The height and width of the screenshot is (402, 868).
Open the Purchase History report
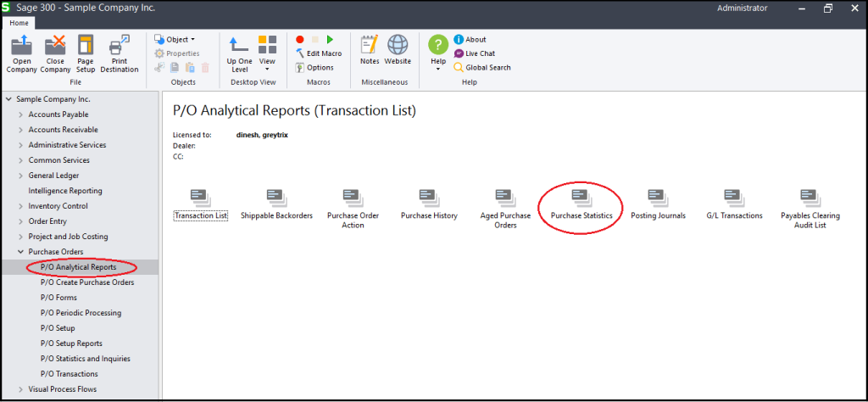(x=429, y=204)
